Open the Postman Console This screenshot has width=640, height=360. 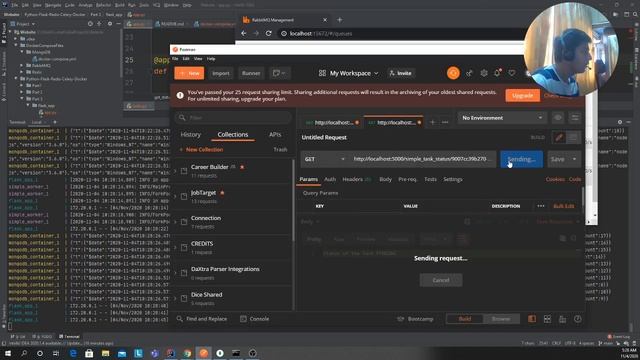point(254,319)
